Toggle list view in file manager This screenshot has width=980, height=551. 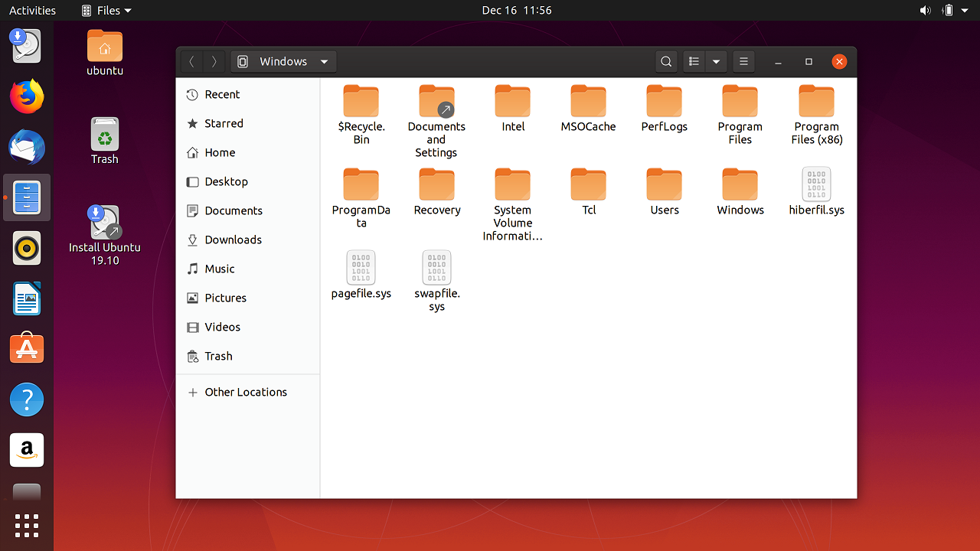coord(694,62)
